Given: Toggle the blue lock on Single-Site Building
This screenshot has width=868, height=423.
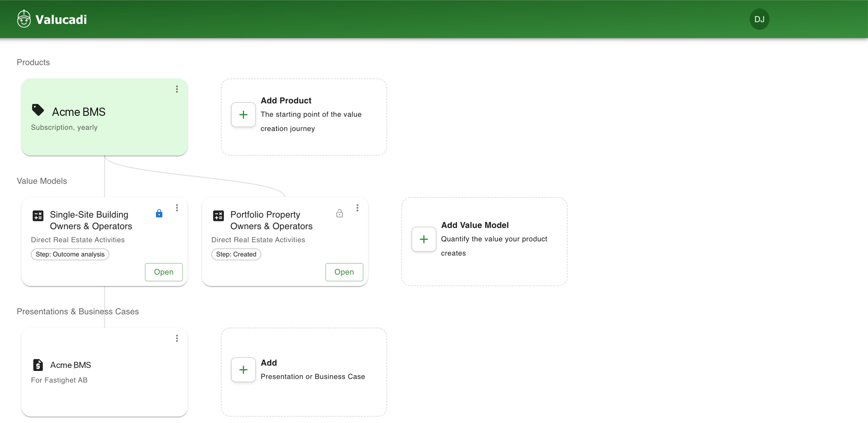Looking at the screenshot, I should pos(159,213).
